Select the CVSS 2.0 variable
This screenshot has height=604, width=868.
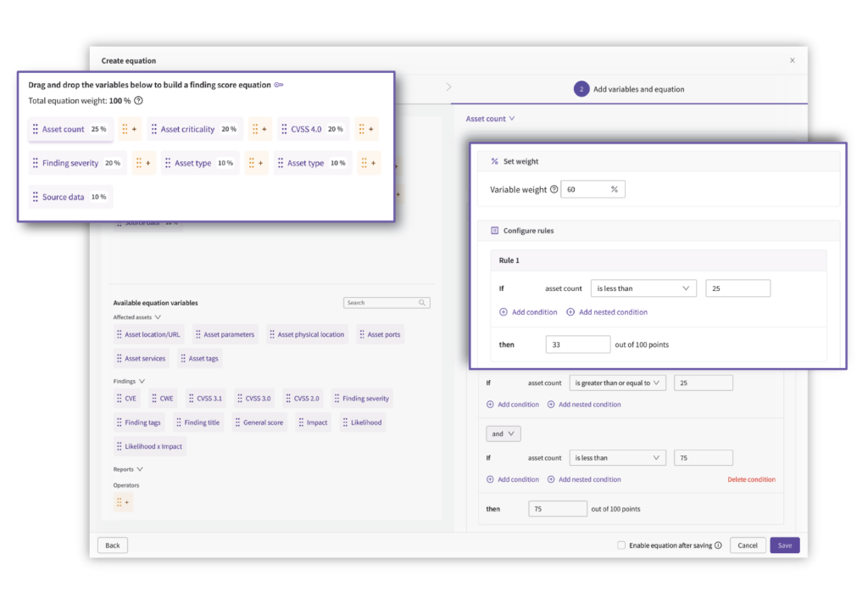303,399
